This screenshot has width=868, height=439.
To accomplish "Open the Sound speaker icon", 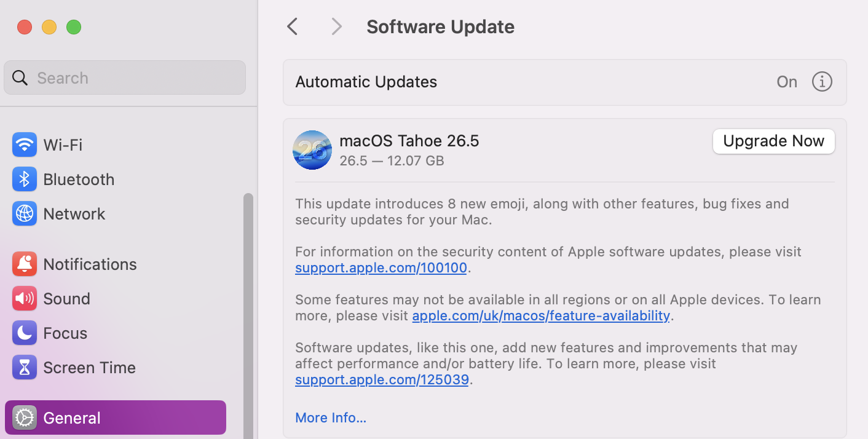I will pyautogui.click(x=25, y=299).
